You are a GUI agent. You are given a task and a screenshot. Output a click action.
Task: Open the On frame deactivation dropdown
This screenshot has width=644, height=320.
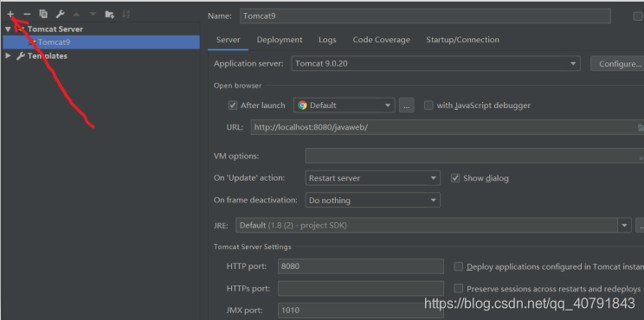pos(373,201)
